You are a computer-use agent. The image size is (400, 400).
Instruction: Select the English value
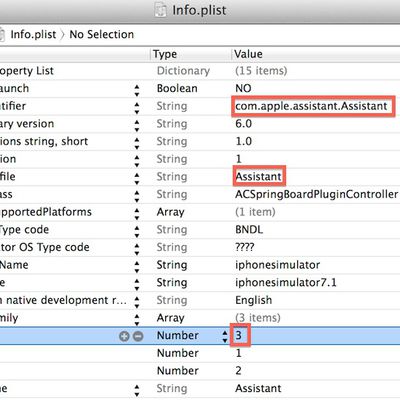tap(254, 300)
